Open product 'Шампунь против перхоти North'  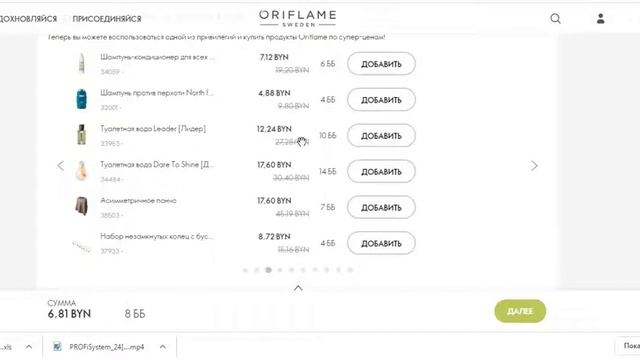point(157,93)
